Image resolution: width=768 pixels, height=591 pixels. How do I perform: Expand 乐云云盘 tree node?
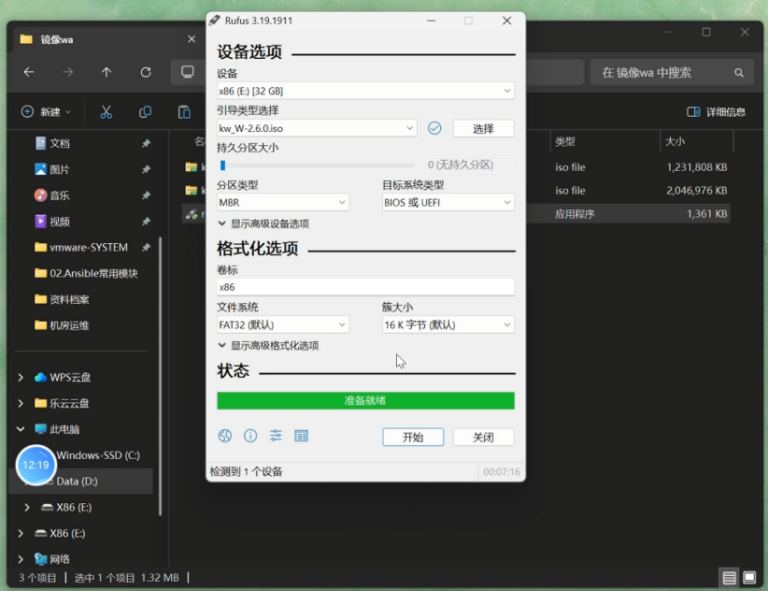[21, 403]
